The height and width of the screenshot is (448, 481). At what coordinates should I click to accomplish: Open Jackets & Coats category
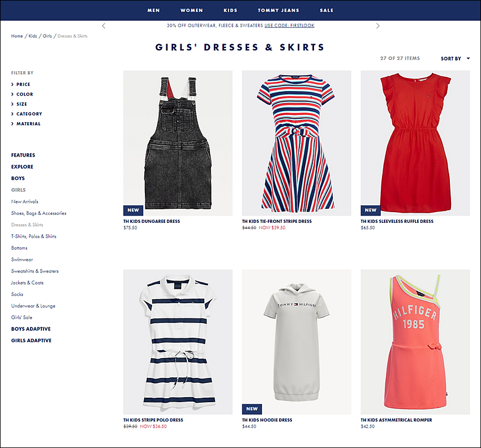tap(27, 283)
